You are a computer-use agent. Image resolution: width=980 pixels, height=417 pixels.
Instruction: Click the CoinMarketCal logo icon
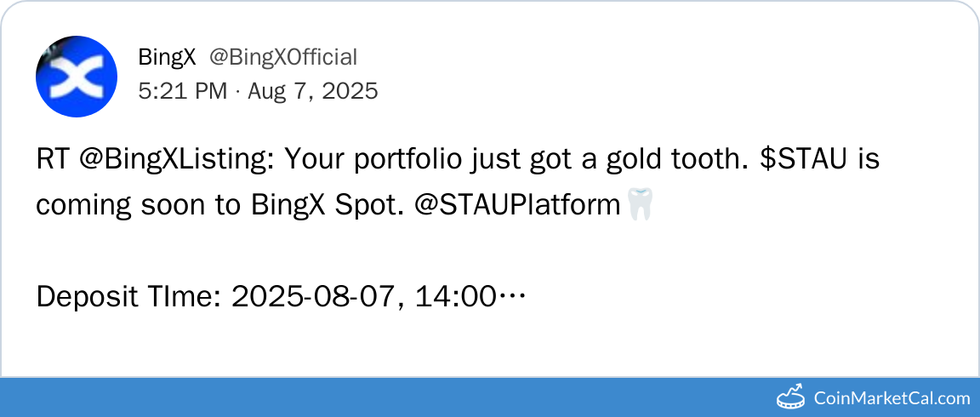(791, 397)
